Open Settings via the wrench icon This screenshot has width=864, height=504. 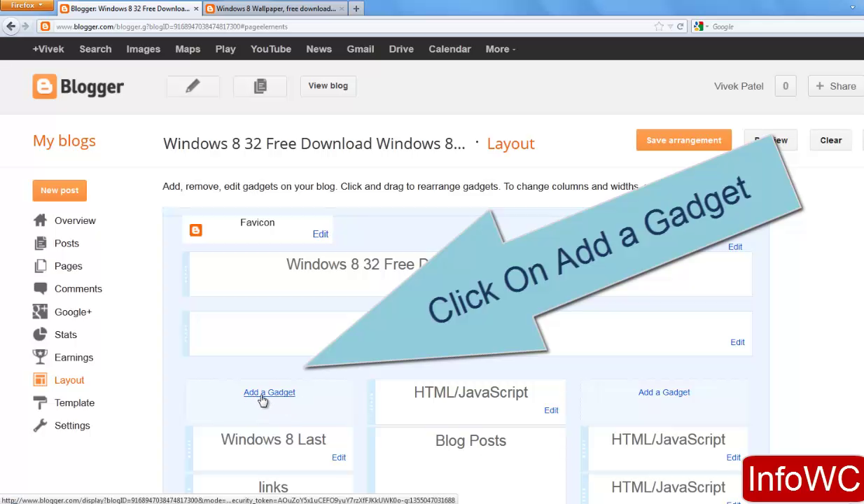pos(40,425)
